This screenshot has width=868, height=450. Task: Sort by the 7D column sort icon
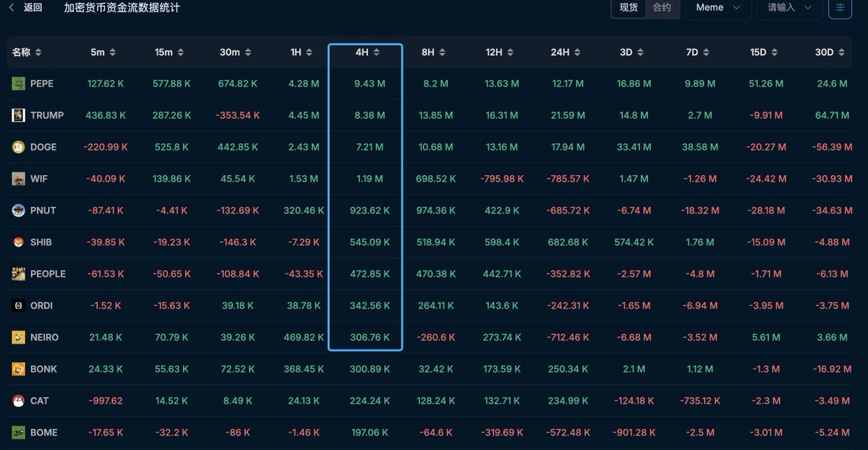point(706,53)
